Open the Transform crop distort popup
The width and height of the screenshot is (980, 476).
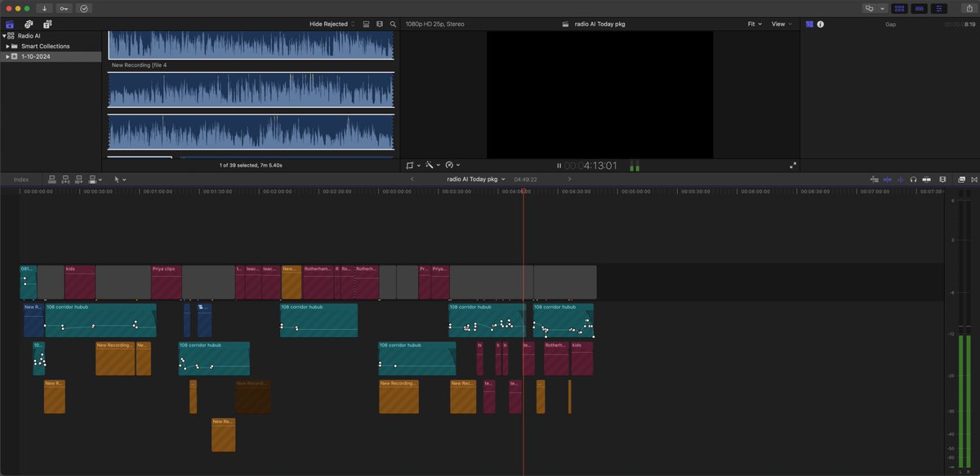[x=412, y=165]
